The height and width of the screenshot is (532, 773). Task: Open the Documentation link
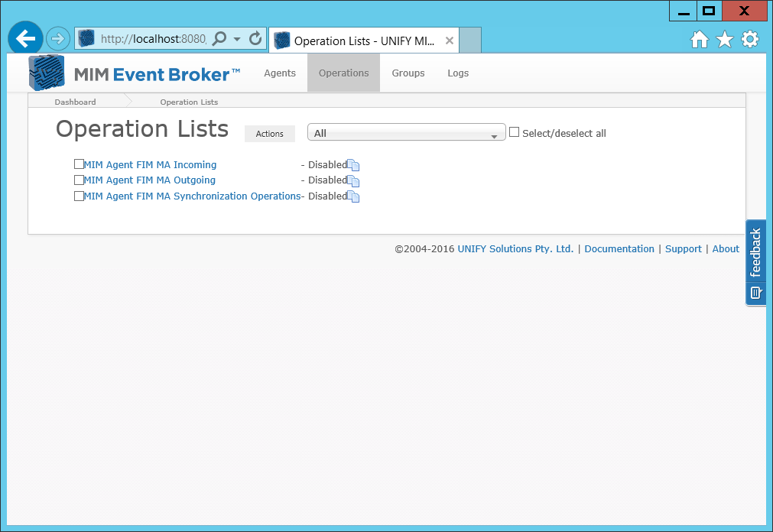coord(619,249)
